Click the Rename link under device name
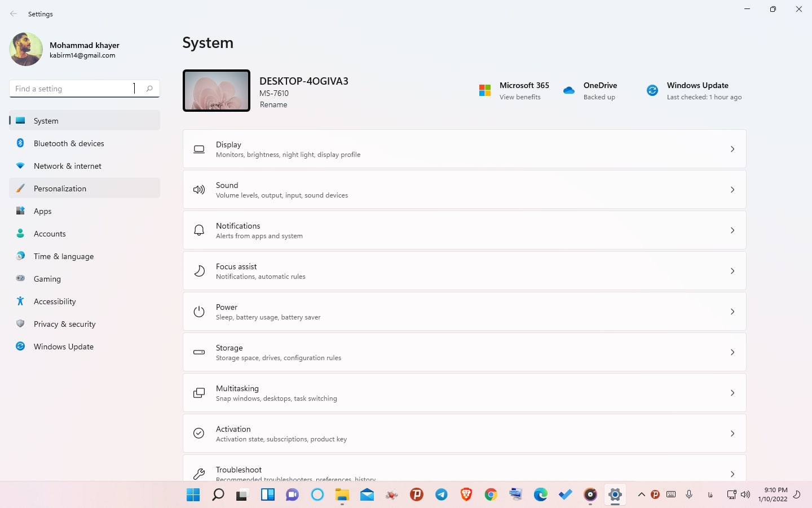 273,105
